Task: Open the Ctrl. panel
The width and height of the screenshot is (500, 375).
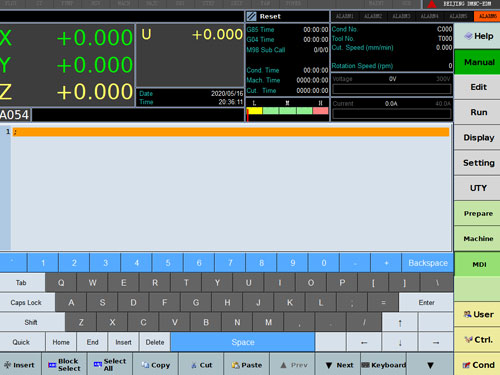Action: pyautogui.click(x=477, y=340)
